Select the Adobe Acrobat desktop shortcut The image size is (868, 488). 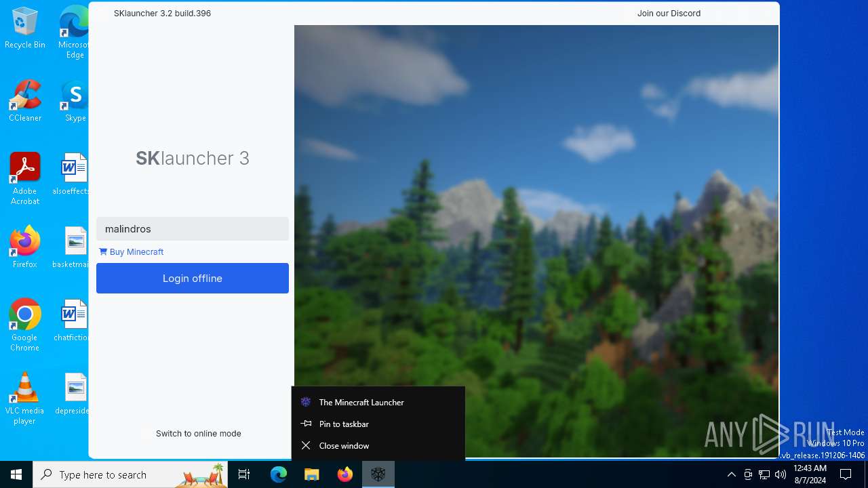coord(25,179)
